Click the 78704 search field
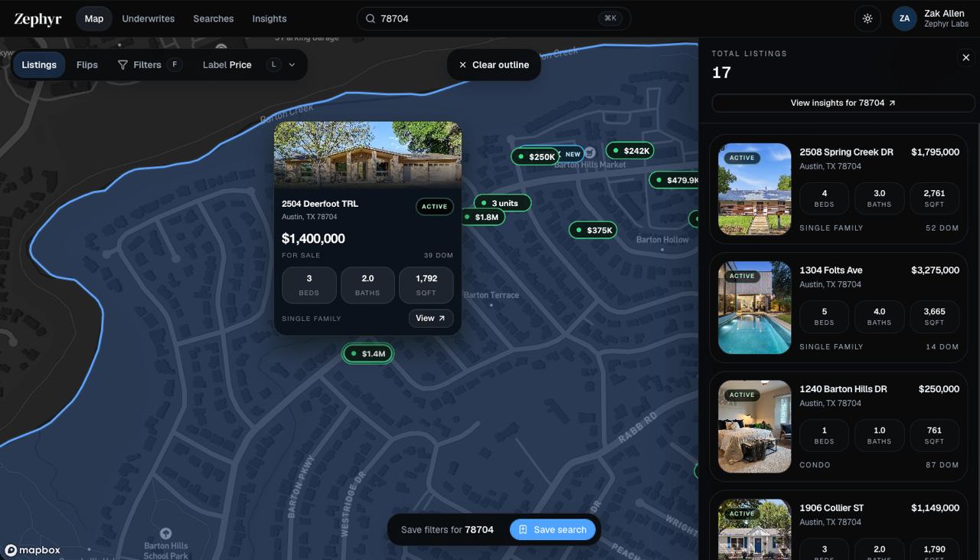Screen dimensions: 980x560 tap(494, 18)
